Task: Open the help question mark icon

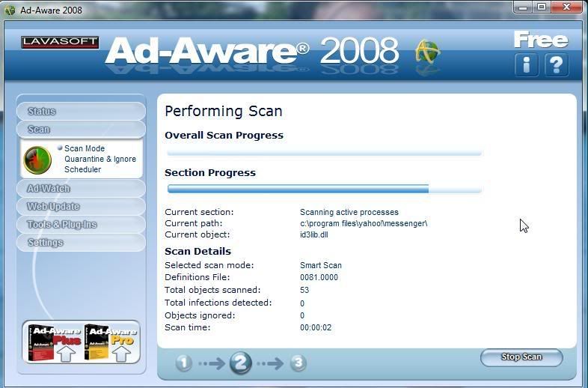Action: pyautogui.click(x=557, y=64)
